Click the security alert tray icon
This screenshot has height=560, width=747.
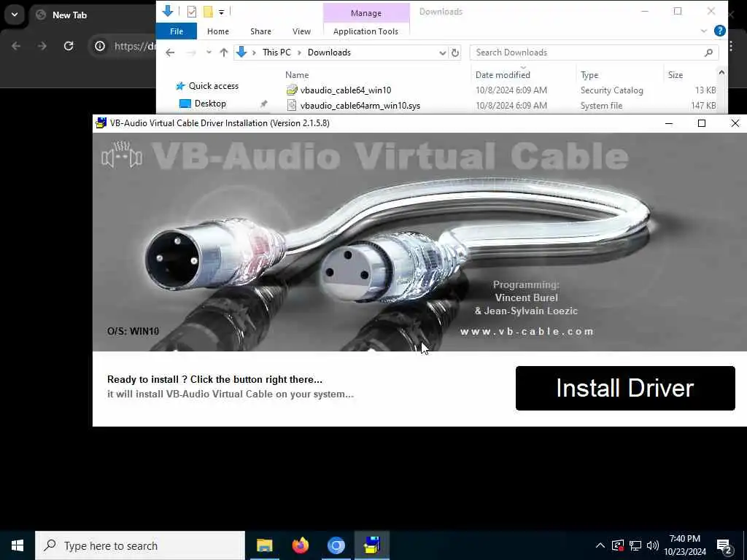[x=617, y=545]
